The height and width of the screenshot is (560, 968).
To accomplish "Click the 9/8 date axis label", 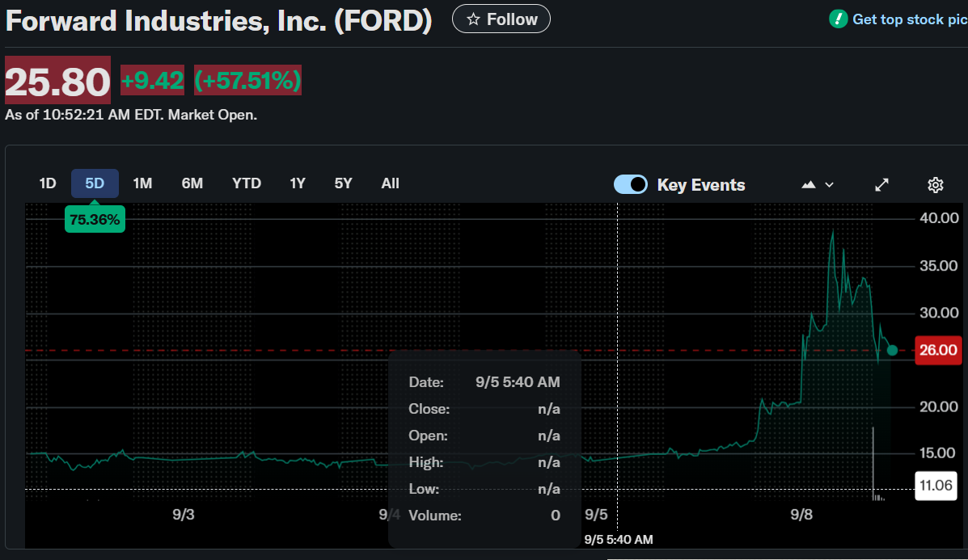I will point(801,515).
